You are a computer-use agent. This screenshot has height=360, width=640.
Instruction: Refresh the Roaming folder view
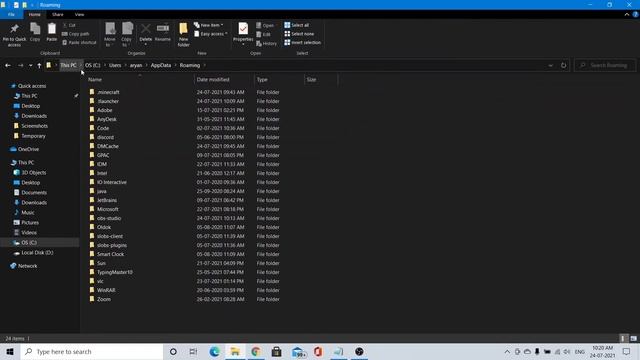tap(563, 65)
